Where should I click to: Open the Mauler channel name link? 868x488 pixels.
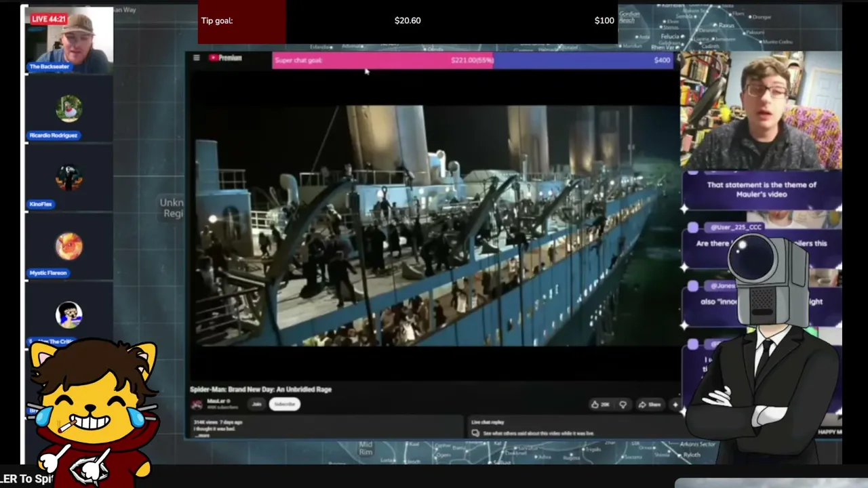[218, 401]
